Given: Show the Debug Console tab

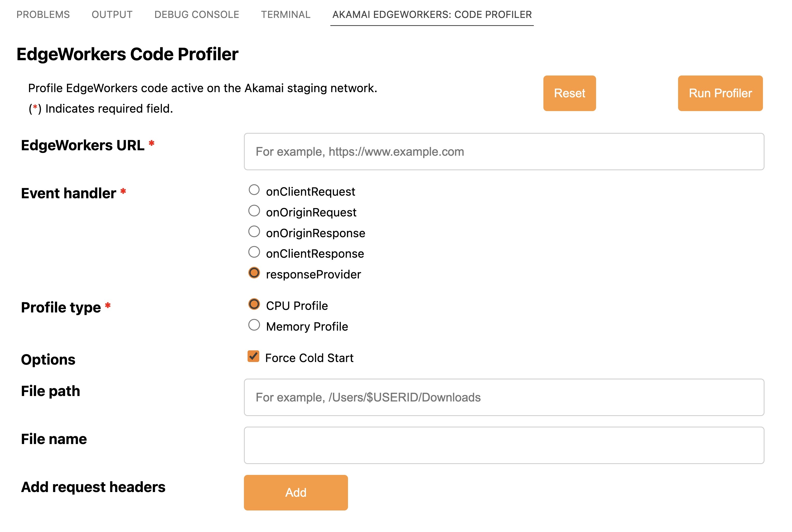Looking at the screenshot, I should tap(197, 15).
